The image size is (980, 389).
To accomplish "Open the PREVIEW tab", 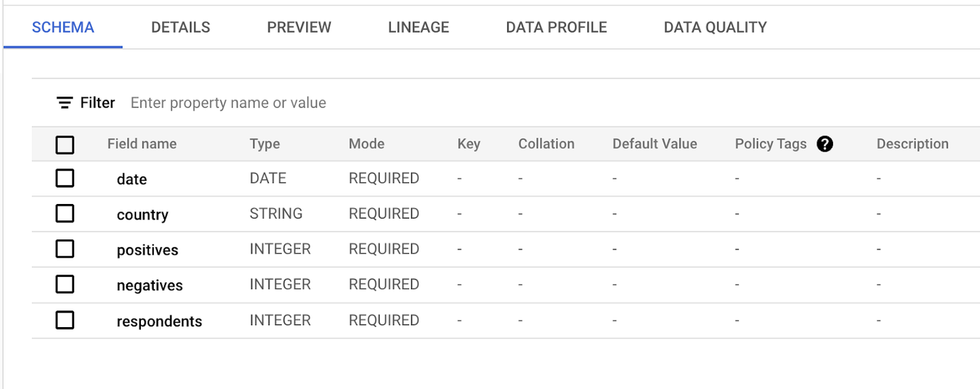I will tap(299, 28).
